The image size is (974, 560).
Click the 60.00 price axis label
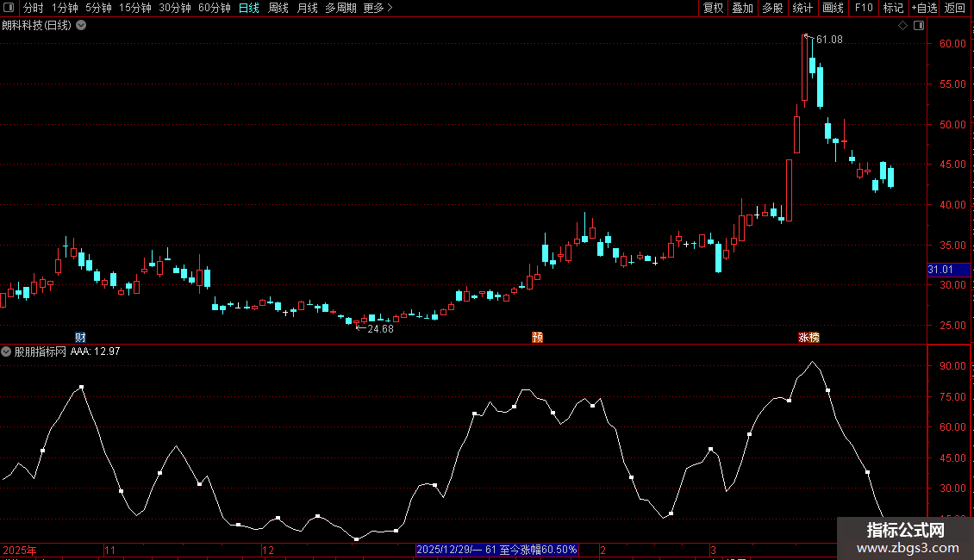[952, 43]
